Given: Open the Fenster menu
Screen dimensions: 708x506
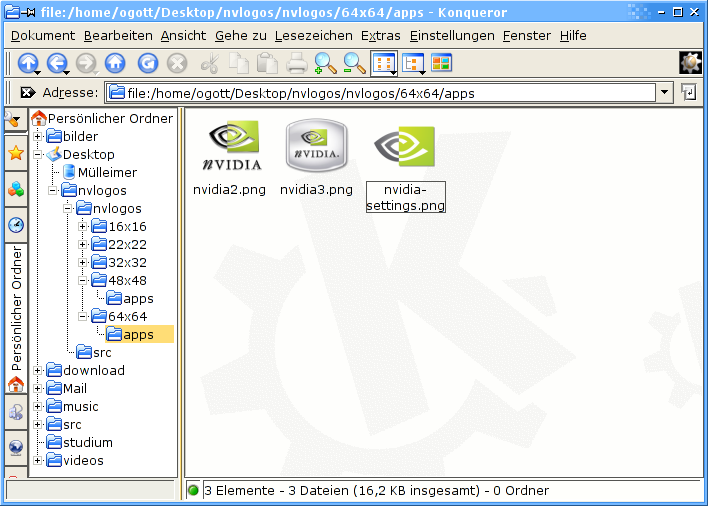Looking at the screenshot, I should pos(526,35).
